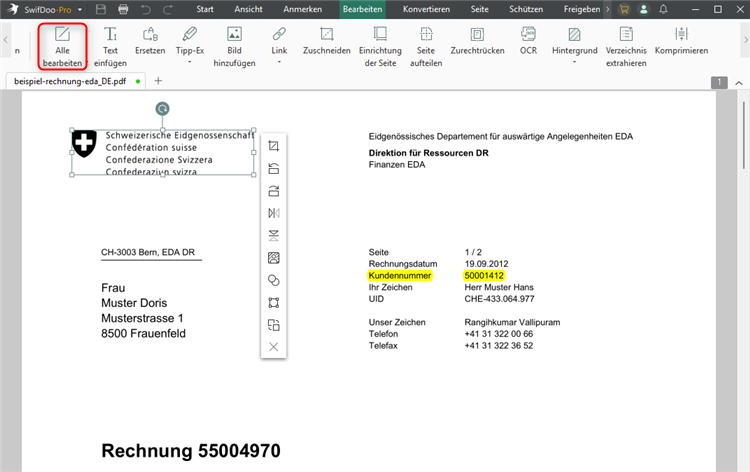750x472 pixels.
Task: Open the Konvertieren tab
Action: click(x=426, y=9)
